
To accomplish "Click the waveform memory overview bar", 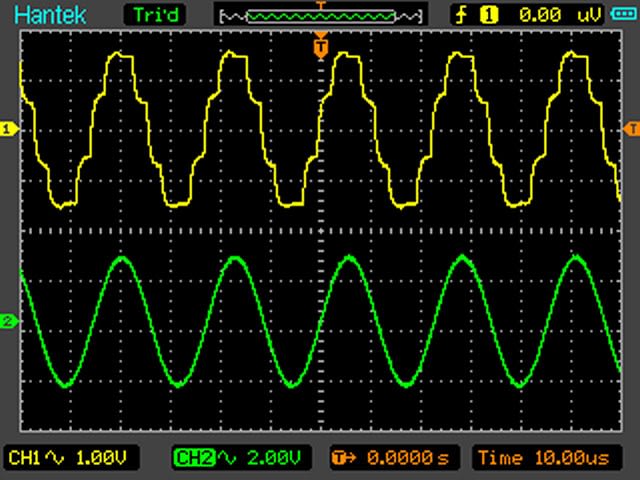I will (x=321, y=16).
